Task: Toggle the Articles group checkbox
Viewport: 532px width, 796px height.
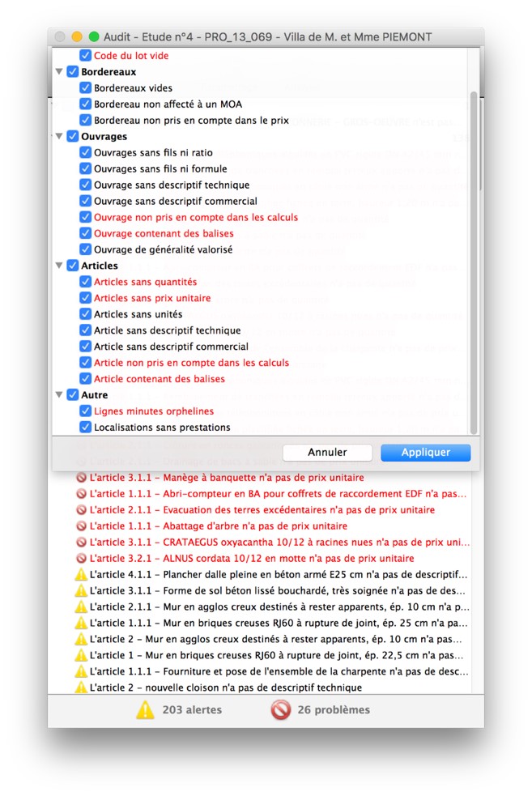Action: click(73, 266)
